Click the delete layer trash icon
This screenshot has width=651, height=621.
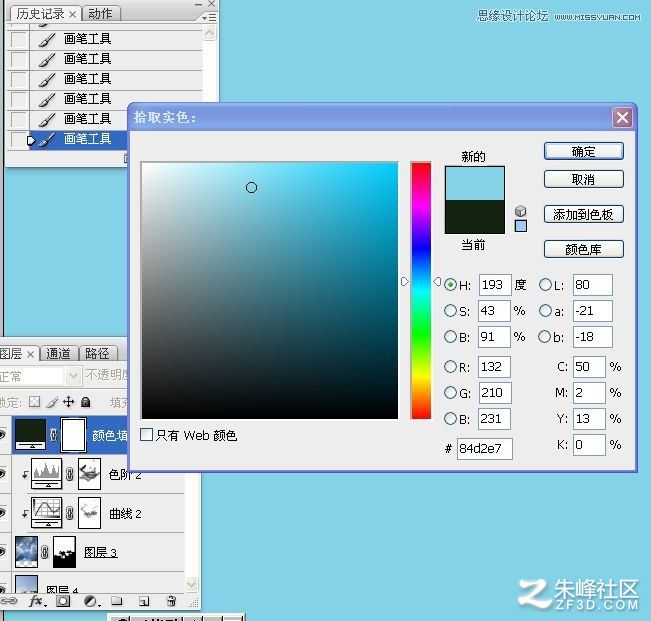[171, 601]
